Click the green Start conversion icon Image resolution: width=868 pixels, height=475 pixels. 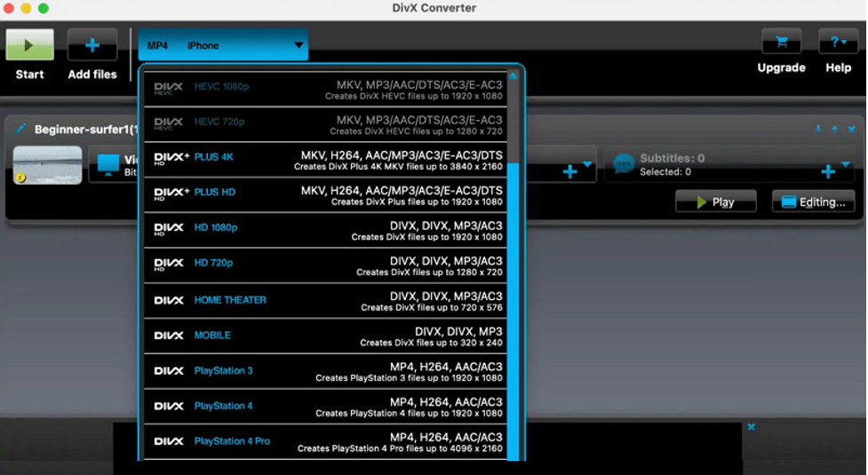click(x=29, y=45)
